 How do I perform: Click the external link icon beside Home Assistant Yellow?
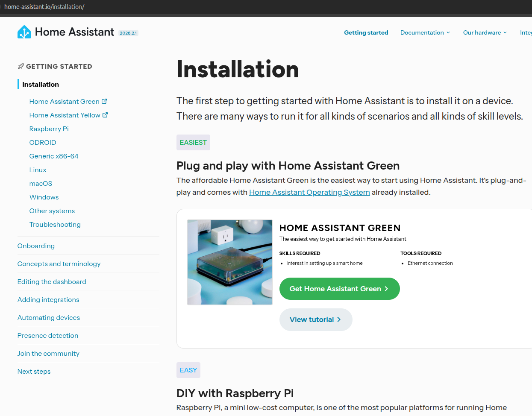[x=105, y=115]
